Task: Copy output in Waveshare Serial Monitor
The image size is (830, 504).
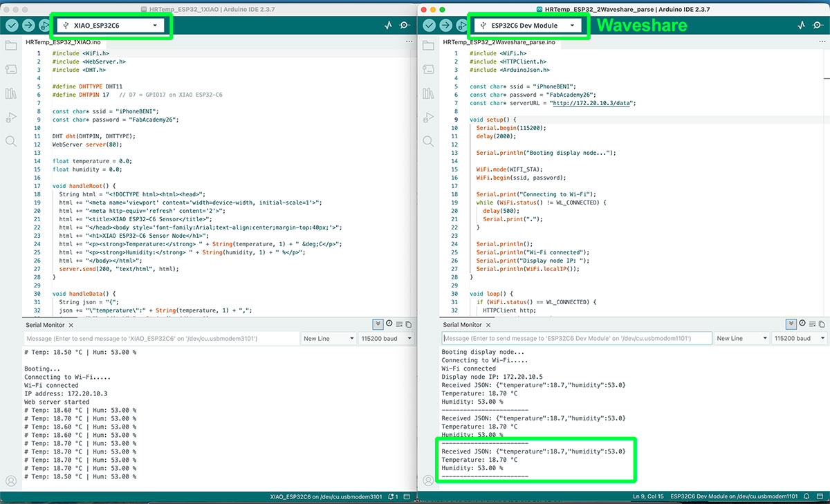Action: coord(822,324)
